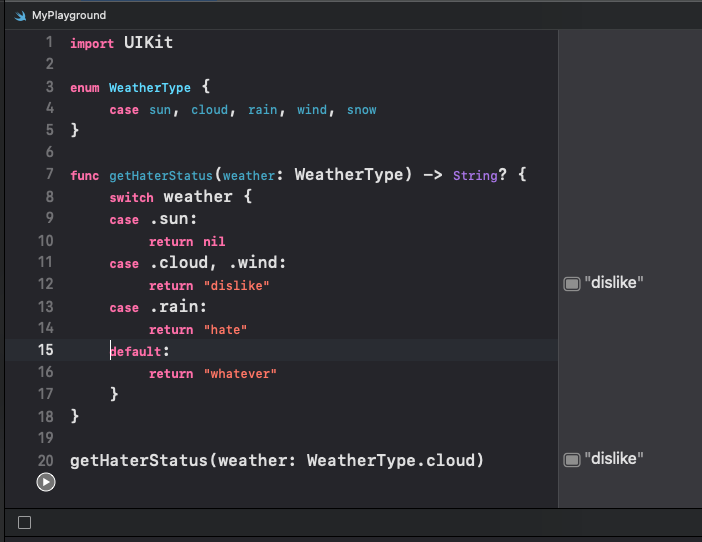Viewport: 702px width, 542px height.
Task: Click line number 15 in the gutter
Action: click(46, 350)
